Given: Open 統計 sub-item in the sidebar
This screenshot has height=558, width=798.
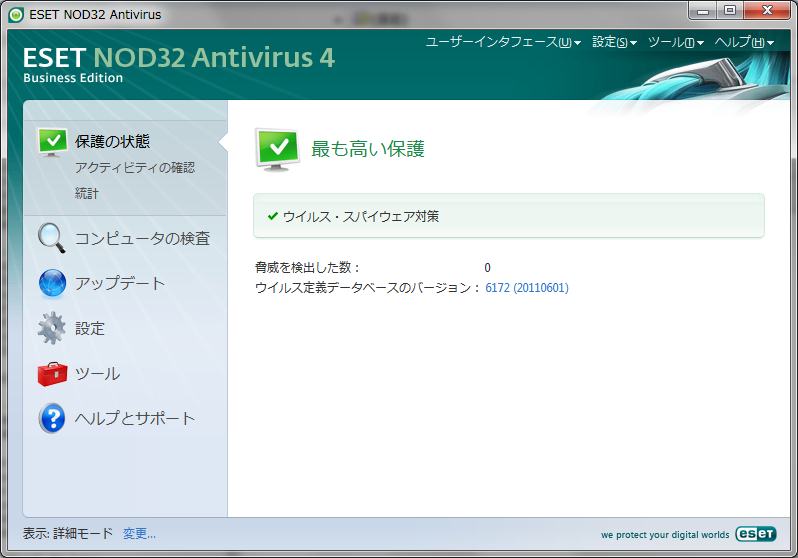Looking at the screenshot, I should pyautogui.click(x=87, y=193).
